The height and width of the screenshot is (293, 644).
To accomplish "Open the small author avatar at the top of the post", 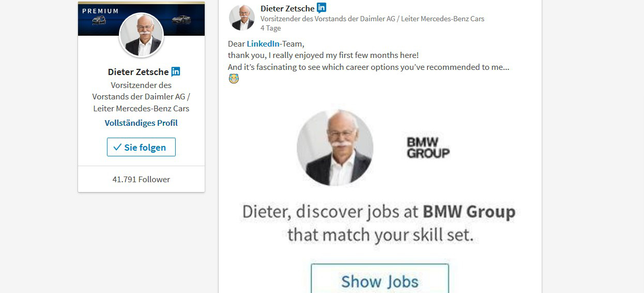I will 242,18.
